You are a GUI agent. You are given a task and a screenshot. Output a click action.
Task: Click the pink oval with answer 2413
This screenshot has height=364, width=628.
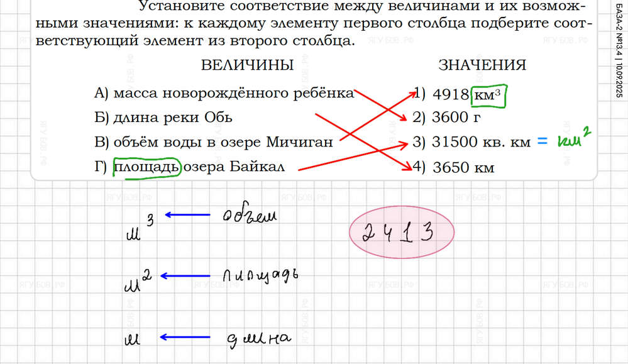point(400,233)
